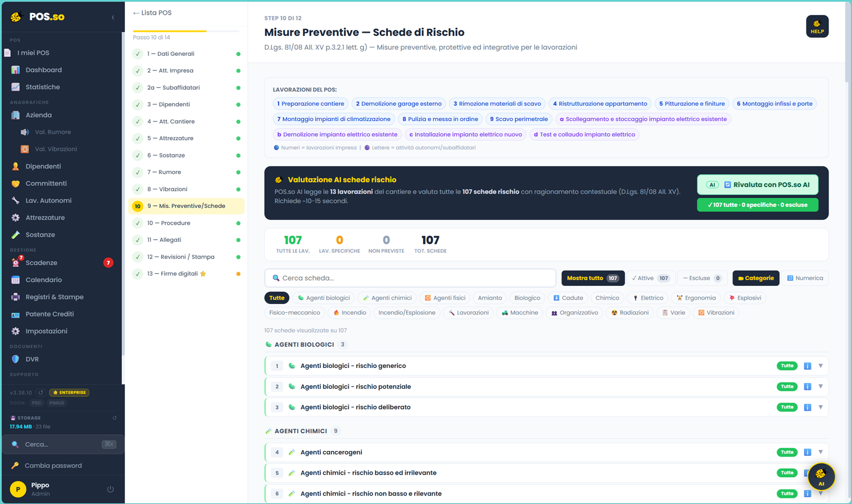Switch to Numerica view
The width and height of the screenshot is (852, 504).
click(x=805, y=278)
